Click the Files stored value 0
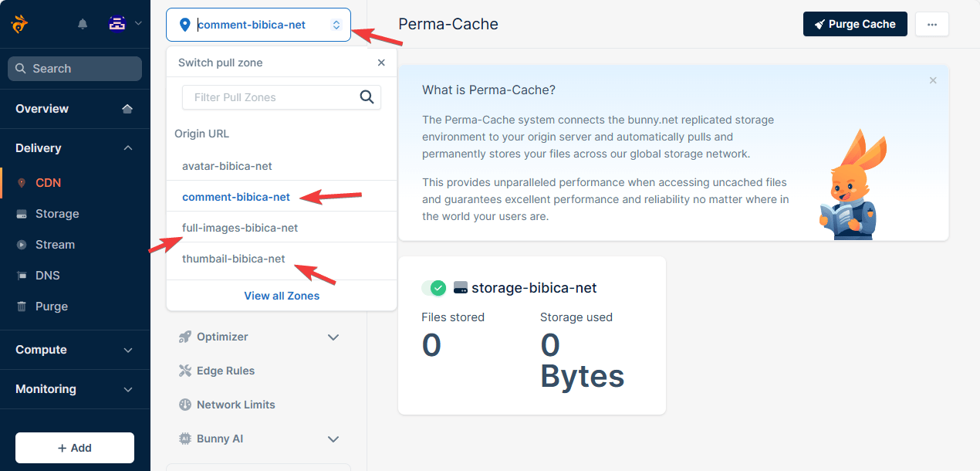 click(x=431, y=345)
